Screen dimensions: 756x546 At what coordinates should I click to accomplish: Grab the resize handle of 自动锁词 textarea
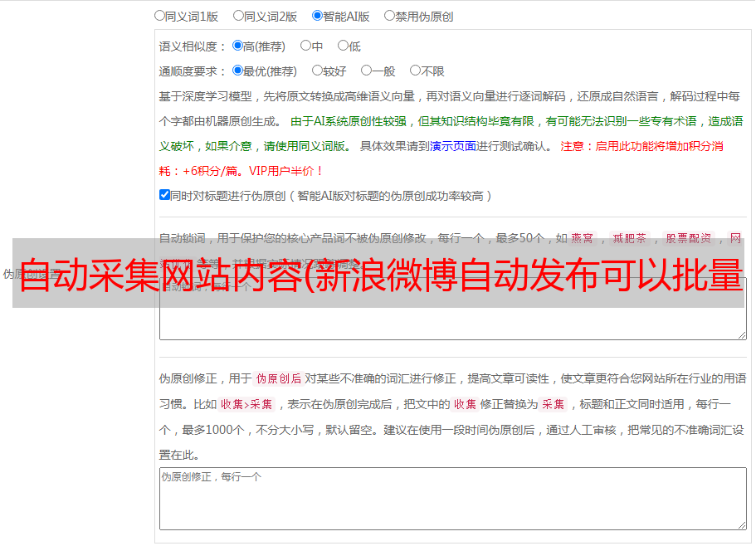coord(742,335)
